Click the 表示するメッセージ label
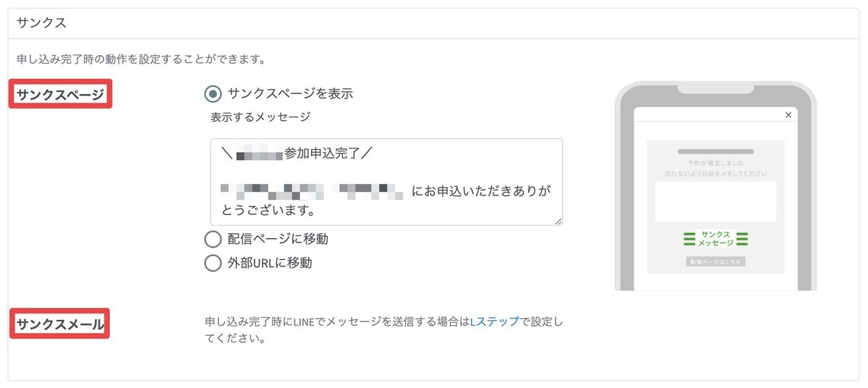868x388 pixels. [260, 117]
